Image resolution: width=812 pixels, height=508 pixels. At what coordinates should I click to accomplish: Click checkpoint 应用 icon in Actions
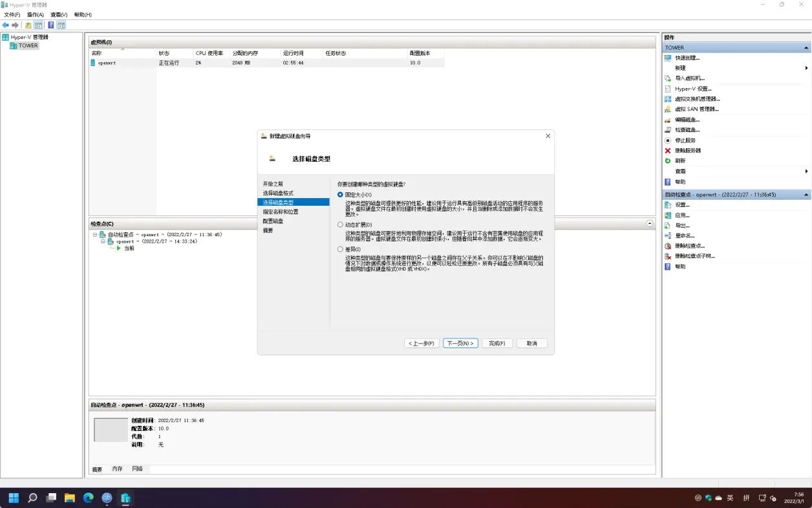click(668, 215)
